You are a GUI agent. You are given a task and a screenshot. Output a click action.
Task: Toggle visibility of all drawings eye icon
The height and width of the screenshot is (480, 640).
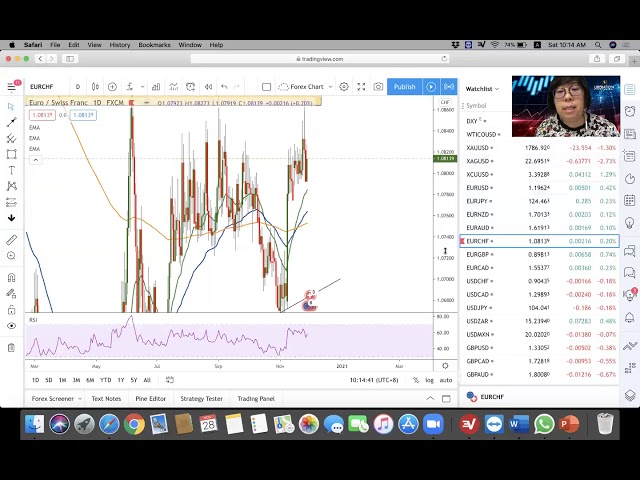click(x=11, y=326)
